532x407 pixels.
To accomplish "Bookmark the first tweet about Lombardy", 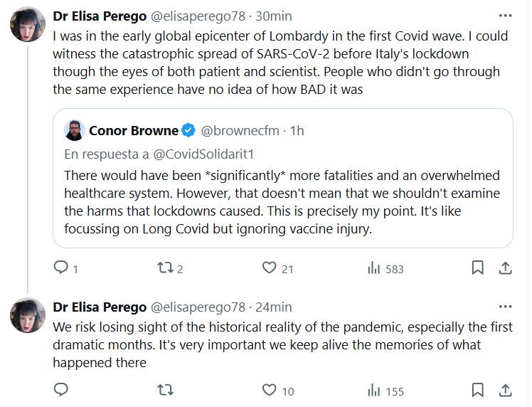I will (x=478, y=268).
